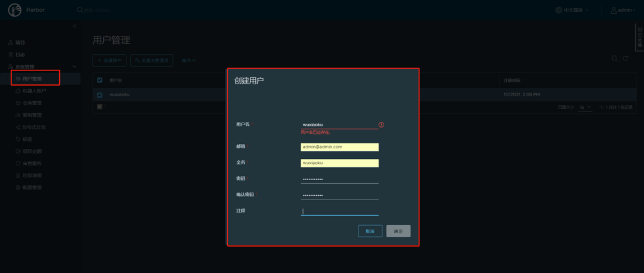Viewport: 644px width, 273px height.
Task: Click the 确定 button in the dialog
Action: [398, 231]
